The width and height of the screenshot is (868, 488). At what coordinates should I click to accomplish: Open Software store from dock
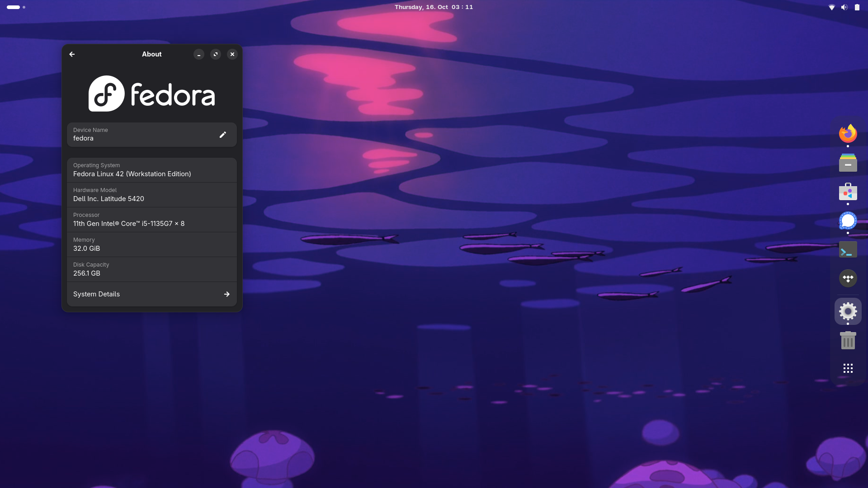[848, 192]
